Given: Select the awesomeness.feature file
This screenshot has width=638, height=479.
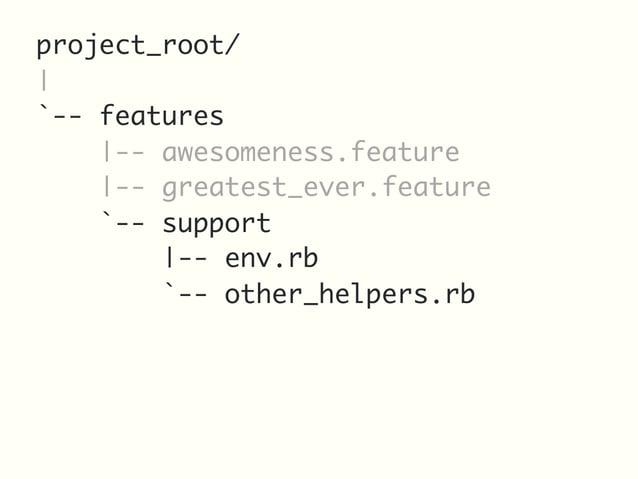Looking at the screenshot, I should tap(311, 152).
